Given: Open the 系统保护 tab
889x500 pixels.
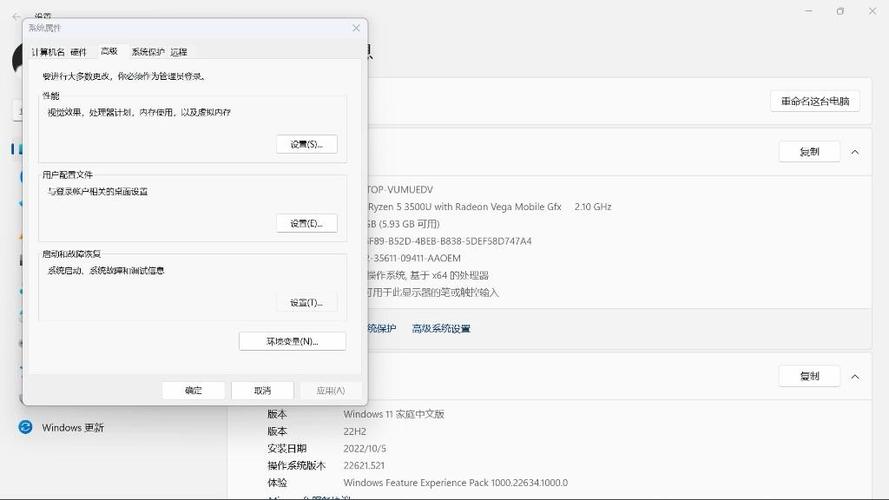Looking at the screenshot, I should coord(148,52).
